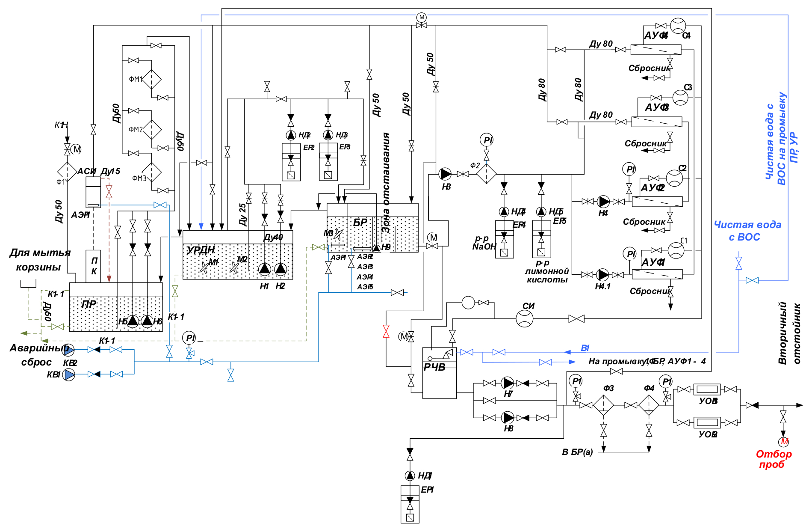Click the red valve left of РЧВ
812x529 pixels.
(x=386, y=331)
